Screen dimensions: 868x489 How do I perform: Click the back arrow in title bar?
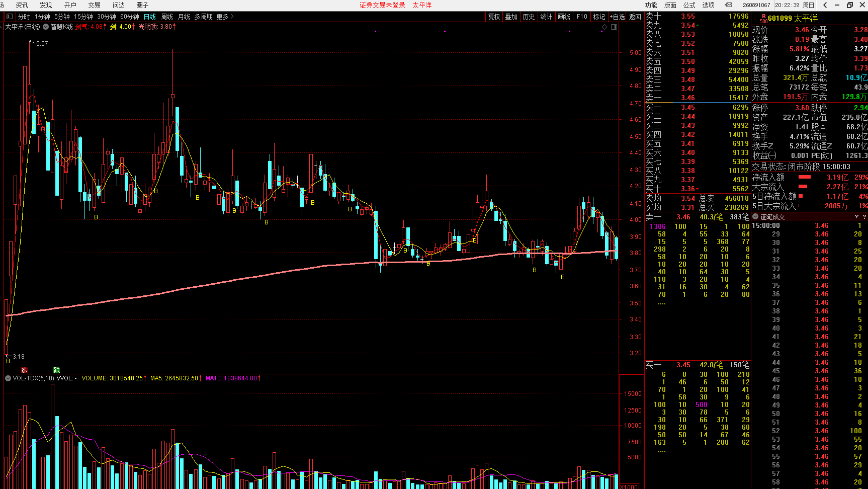pos(825,5)
